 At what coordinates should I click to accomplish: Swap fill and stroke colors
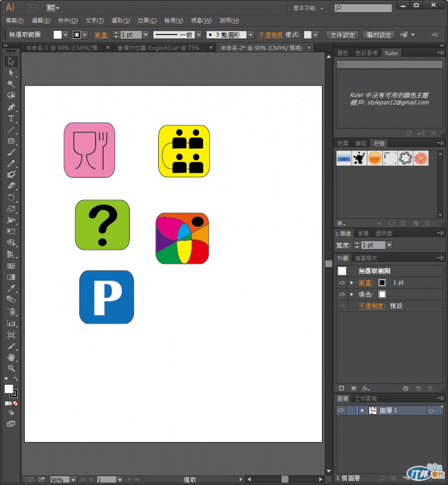[16, 379]
